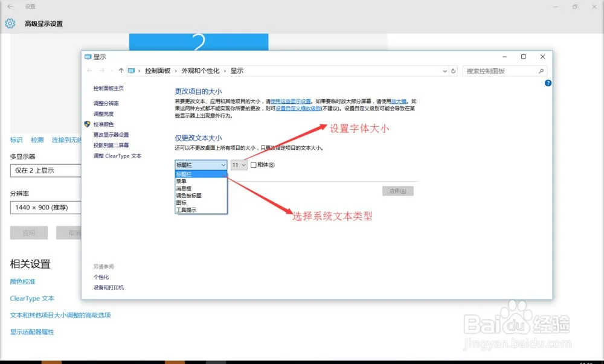Enable the 粗体(B) checkbox
The height and width of the screenshot is (364, 604).
252,164
